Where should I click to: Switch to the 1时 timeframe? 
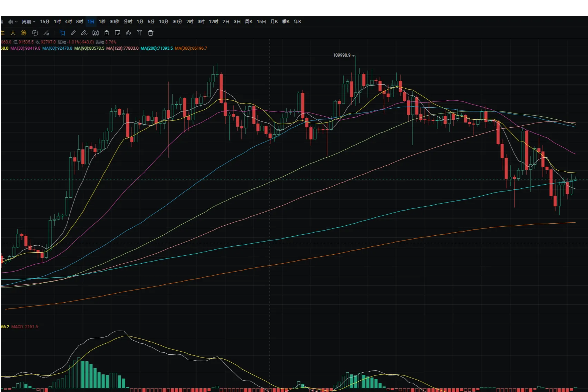click(57, 22)
